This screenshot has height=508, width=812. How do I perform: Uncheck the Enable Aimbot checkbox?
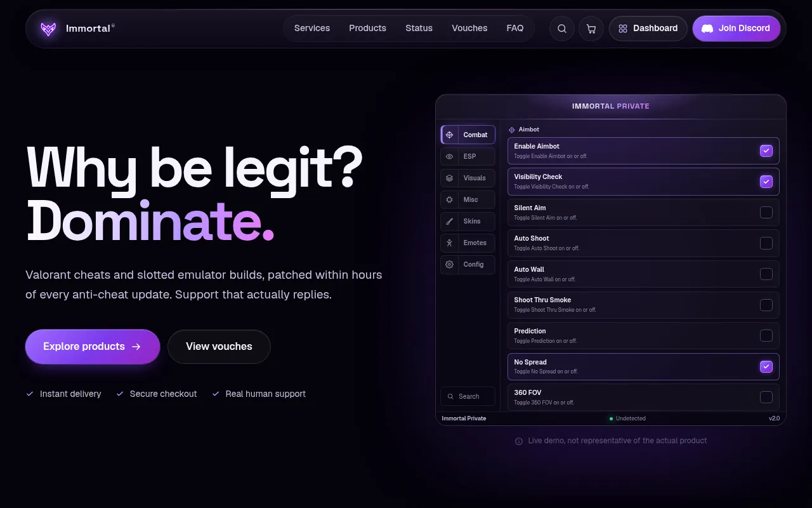coord(766,150)
